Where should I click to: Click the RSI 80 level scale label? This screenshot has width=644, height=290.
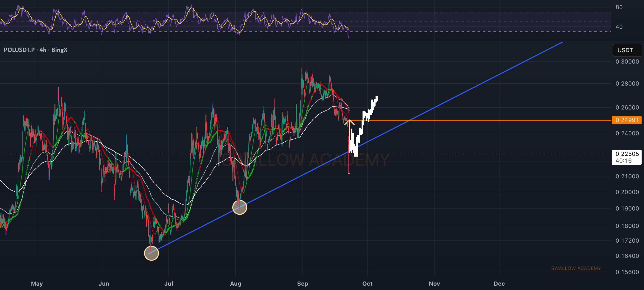pyautogui.click(x=619, y=7)
